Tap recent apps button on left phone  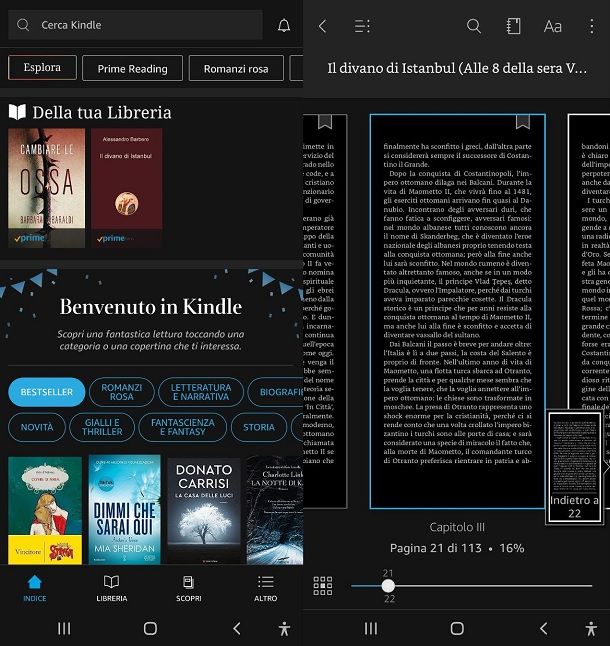point(64,628)
